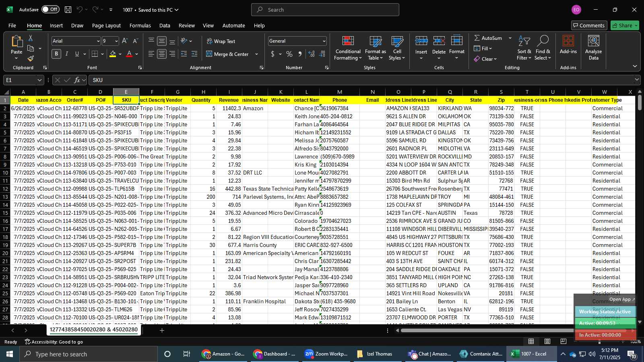Toggle the AutoSave switch
Viewport: 644px width, 362px height.
[x=50, y=10]
